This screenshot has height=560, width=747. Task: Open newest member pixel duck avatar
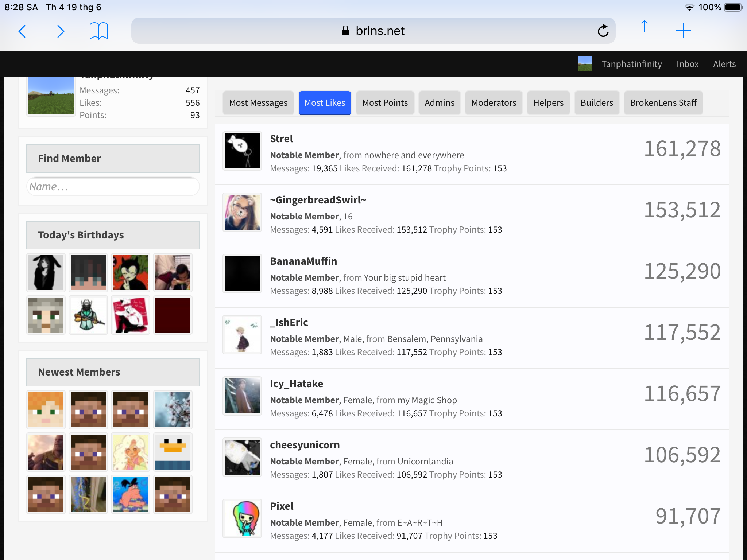(x=173, y=452)
